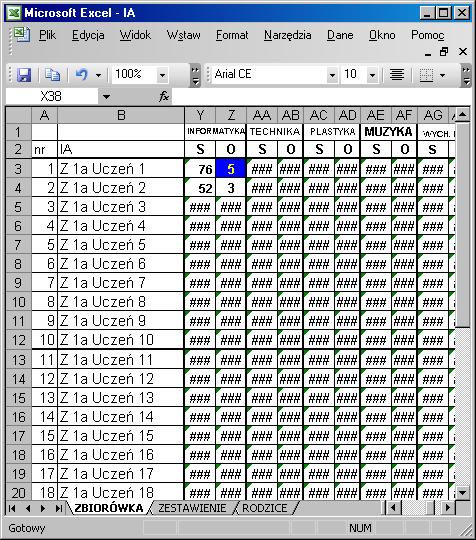Expand the Formatting toolbar options chevron
Viewport: 476px width, 540px height.
(466, 75)
